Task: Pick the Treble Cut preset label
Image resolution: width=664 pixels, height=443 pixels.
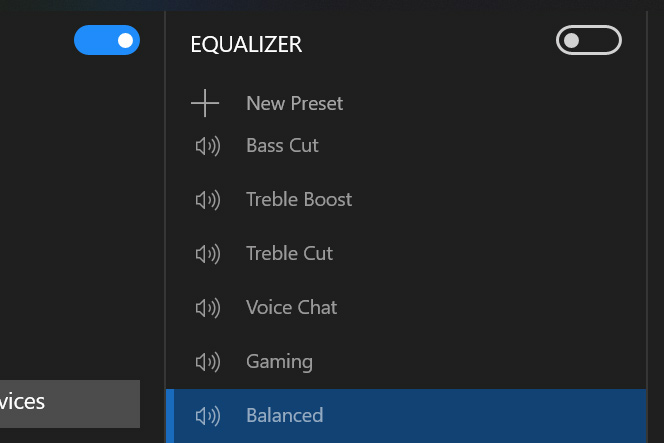Action: tap(290, 253)
